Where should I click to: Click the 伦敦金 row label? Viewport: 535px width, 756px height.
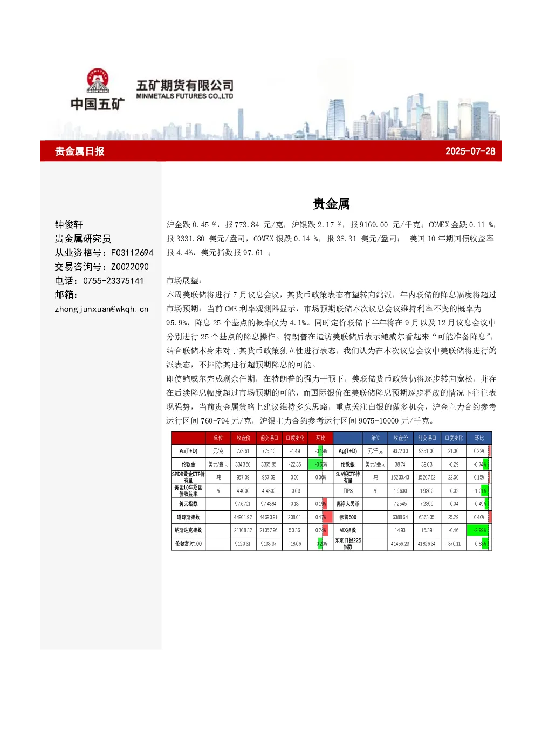(188, 464)
